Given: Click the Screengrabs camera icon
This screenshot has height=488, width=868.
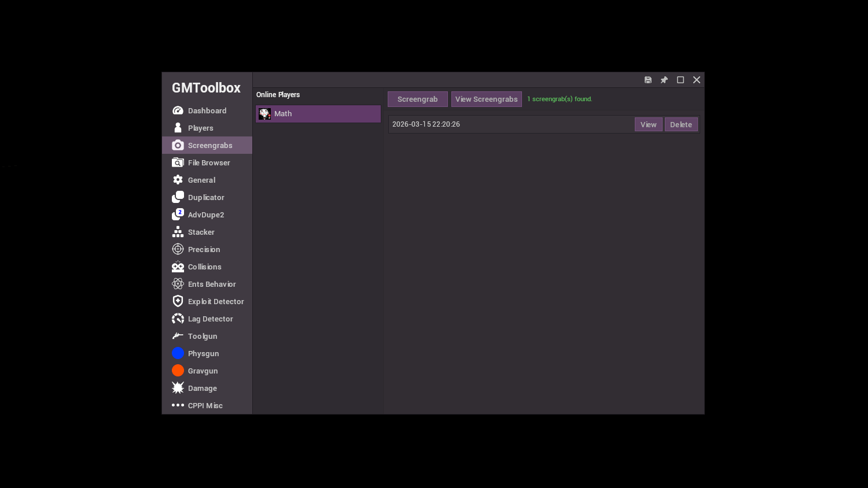Looking at the screenshot, I should click(x=178, y=145).
